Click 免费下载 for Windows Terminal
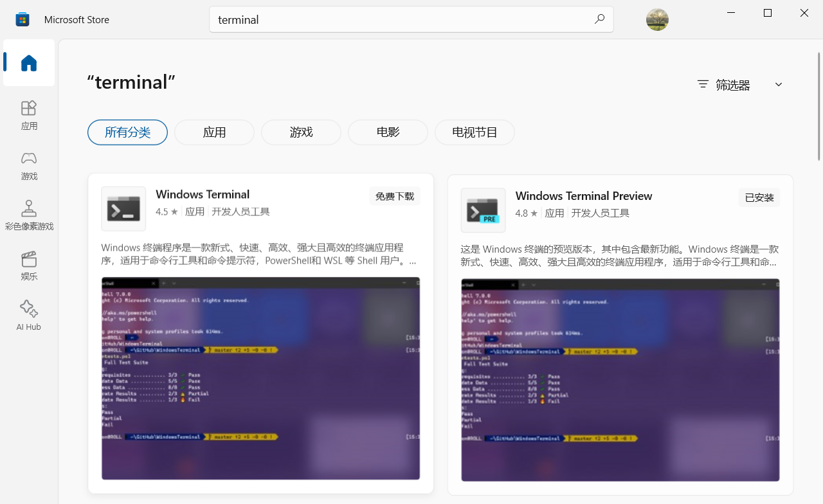Image resolution: width=823 pixels, height=504 pixels. (394, 195)
